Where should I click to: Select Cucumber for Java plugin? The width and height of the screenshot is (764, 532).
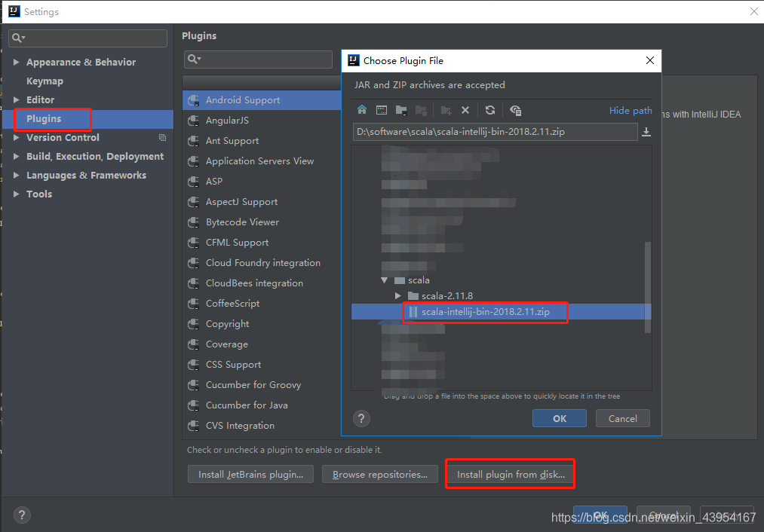click(x=262, y=405)
